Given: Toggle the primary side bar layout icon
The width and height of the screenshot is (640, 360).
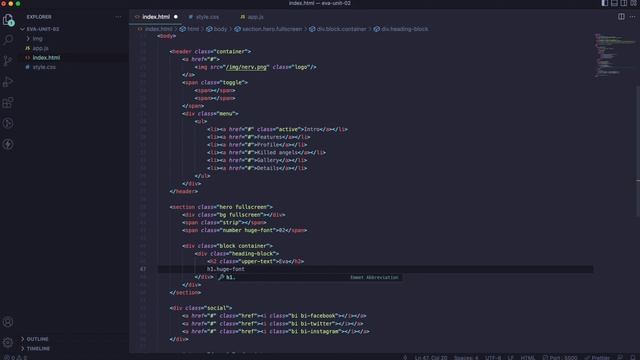Looking at the screenshot, I should pos(604,3).
